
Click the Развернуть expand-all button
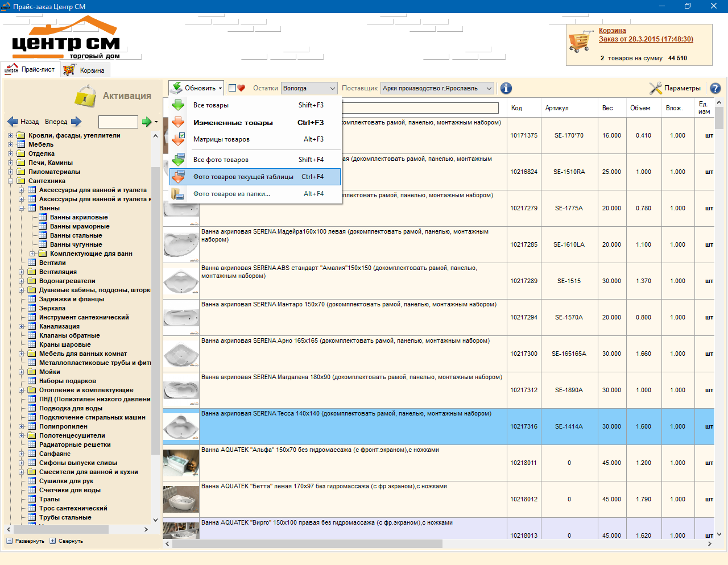click(x=26, y=541)
